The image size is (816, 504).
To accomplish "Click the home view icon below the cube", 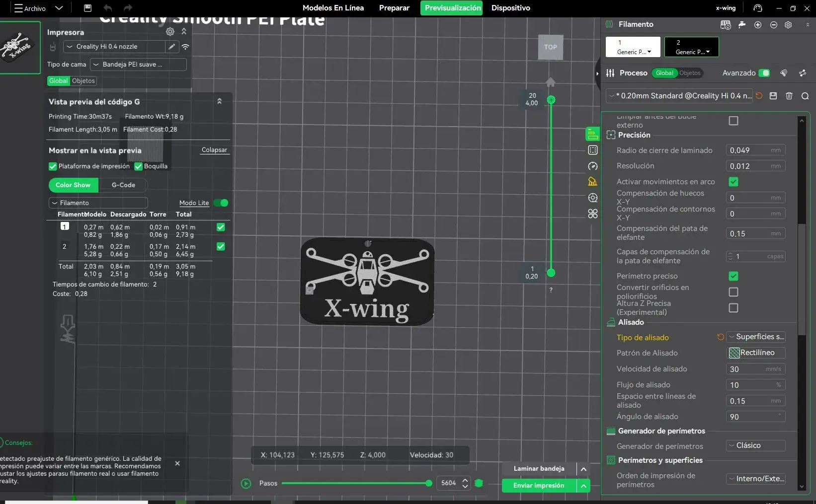I will (551, 82).
